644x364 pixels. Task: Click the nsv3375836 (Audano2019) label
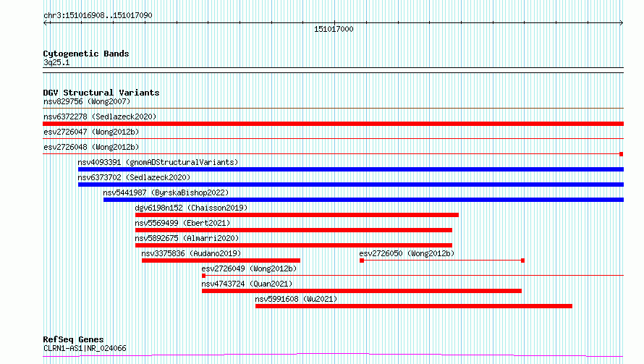pos(191,253)
